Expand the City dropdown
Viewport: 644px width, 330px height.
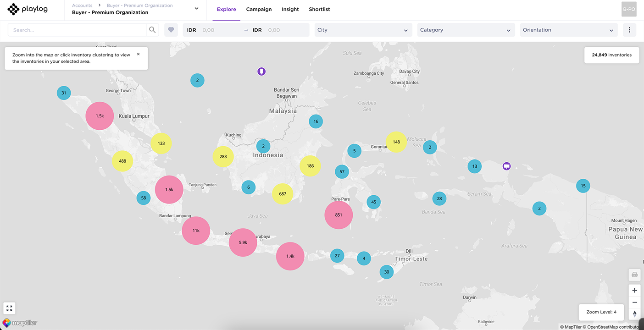(362, 30)
